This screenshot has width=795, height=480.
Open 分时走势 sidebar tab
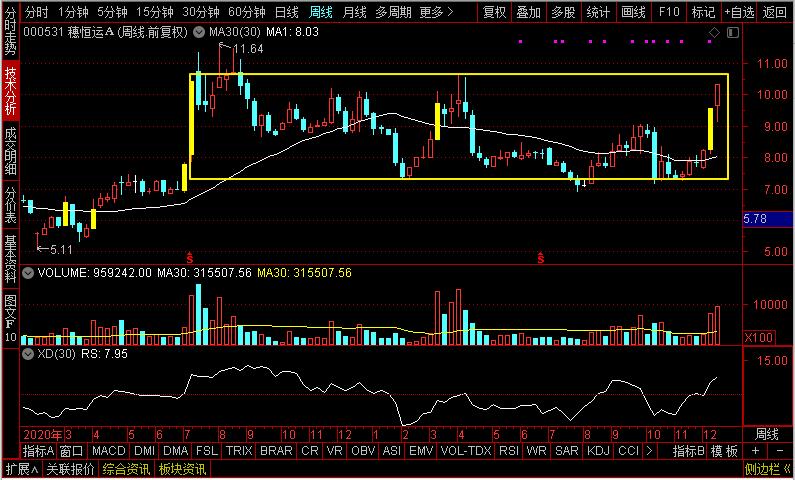tap(10, 32)
